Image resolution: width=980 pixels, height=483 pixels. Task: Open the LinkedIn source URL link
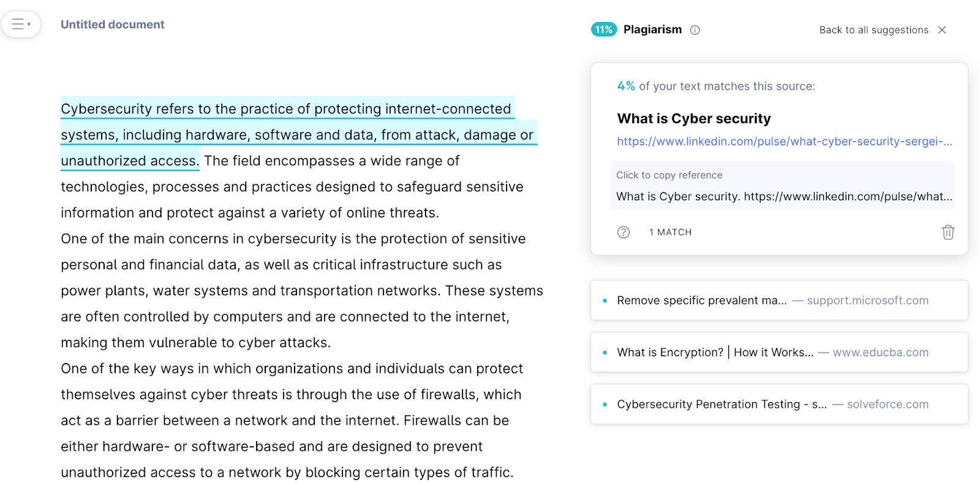click(x=784, y=141)
